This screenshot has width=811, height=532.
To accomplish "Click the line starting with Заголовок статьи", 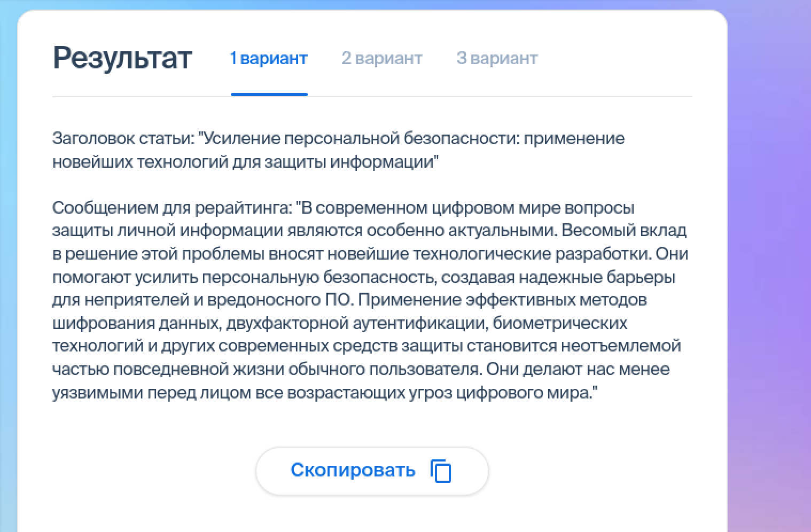I will point(339,138).
